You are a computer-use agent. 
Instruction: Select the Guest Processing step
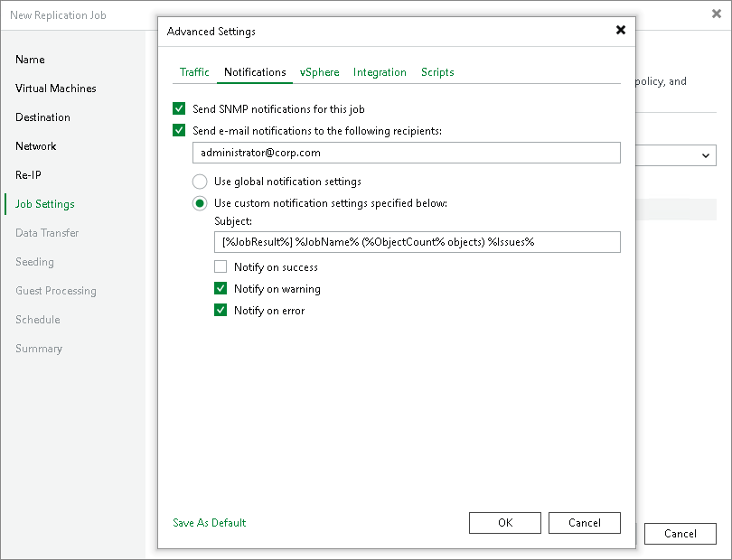click(x=55, y=291)
